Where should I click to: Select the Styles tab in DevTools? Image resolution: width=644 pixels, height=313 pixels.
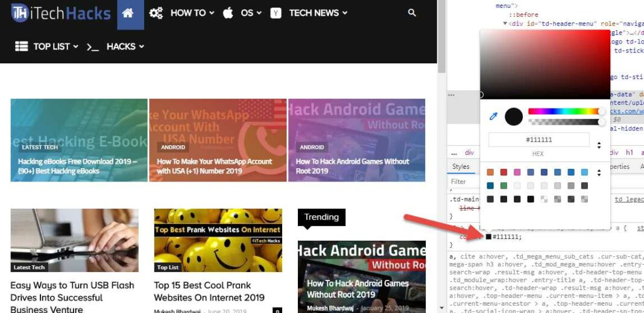click(x=461, y=166)
